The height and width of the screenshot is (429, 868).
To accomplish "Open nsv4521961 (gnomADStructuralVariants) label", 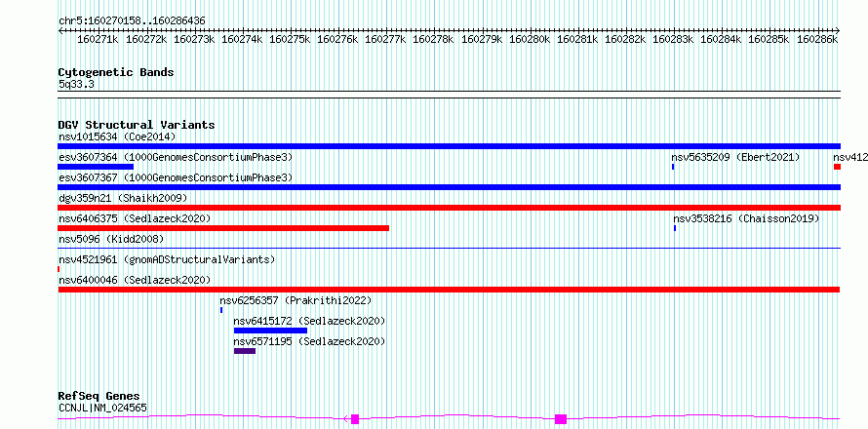I will 167,260.
